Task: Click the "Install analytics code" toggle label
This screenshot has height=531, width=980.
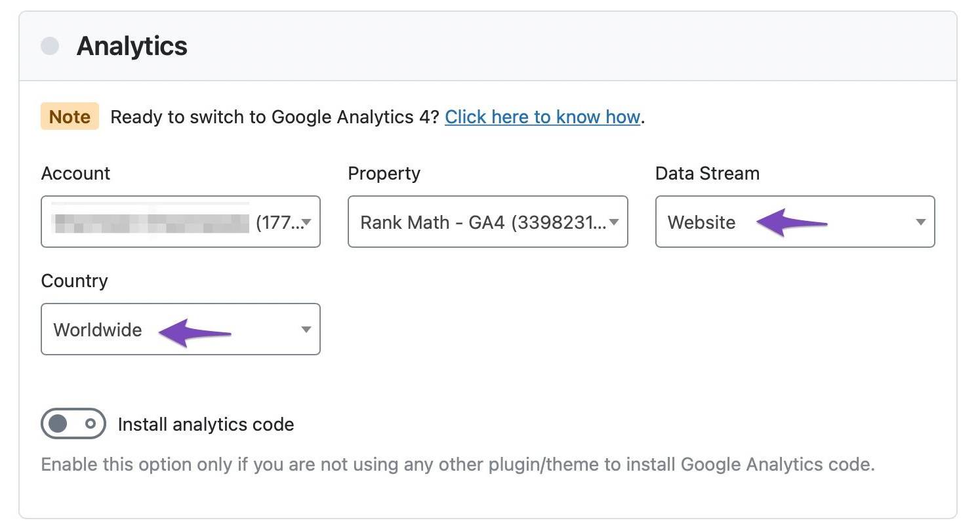Action: (205, 425)
